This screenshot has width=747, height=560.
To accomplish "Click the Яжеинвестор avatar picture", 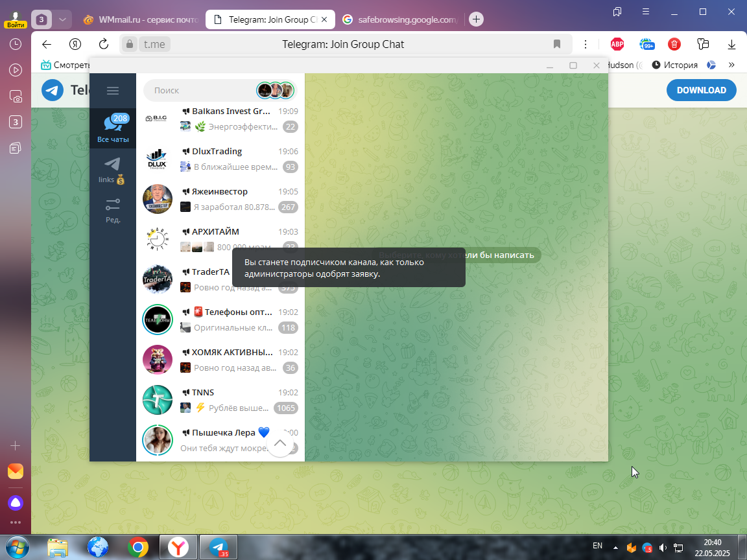I will pyautogui.click(x=157, y=199).
